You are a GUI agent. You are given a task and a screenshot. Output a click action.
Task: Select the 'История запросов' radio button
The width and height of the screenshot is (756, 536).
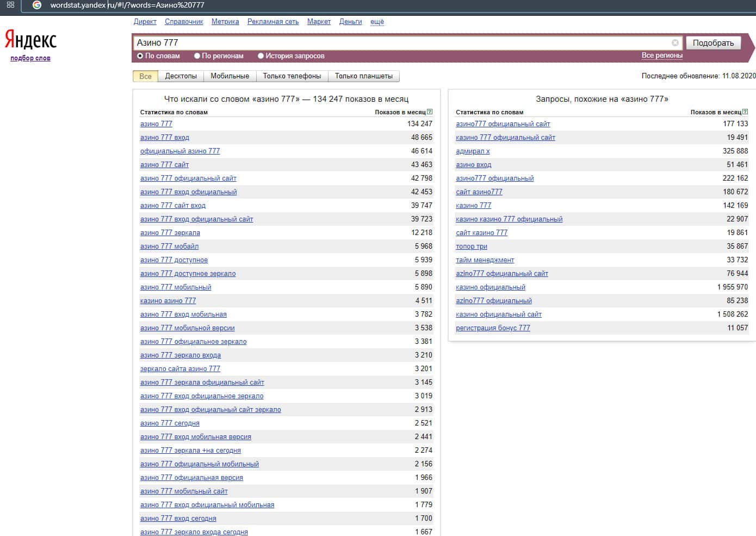coord(261,56)
